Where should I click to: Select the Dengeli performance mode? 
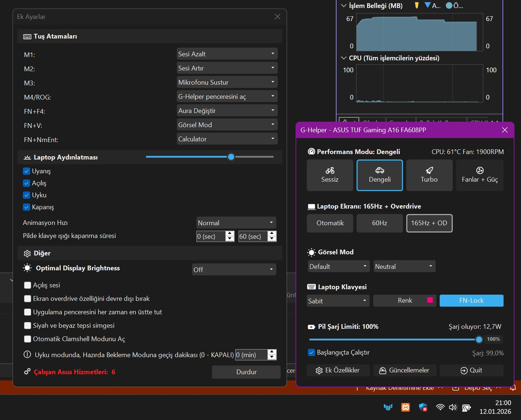[x=380, y=175]
